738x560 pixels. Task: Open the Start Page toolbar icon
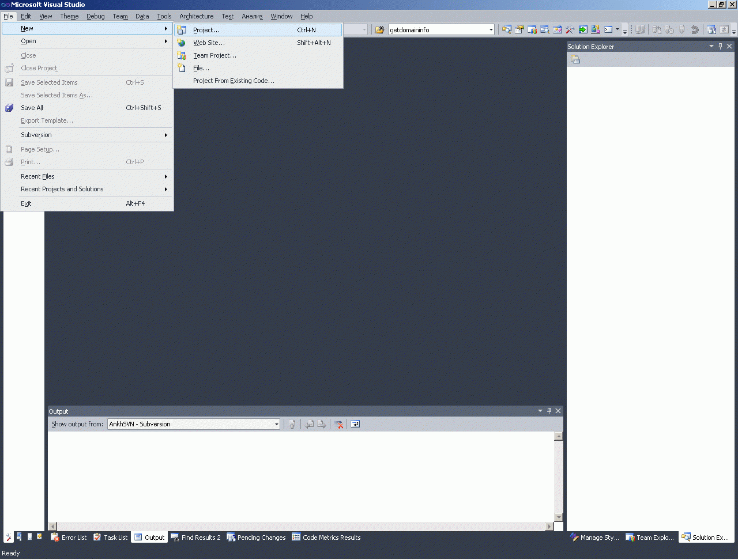(583, 30)
